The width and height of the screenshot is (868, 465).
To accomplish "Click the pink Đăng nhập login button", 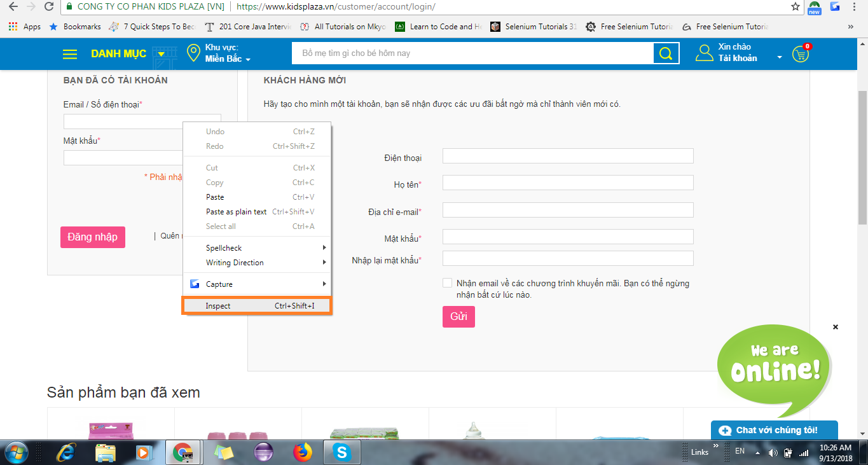I will tap(93, 237).
